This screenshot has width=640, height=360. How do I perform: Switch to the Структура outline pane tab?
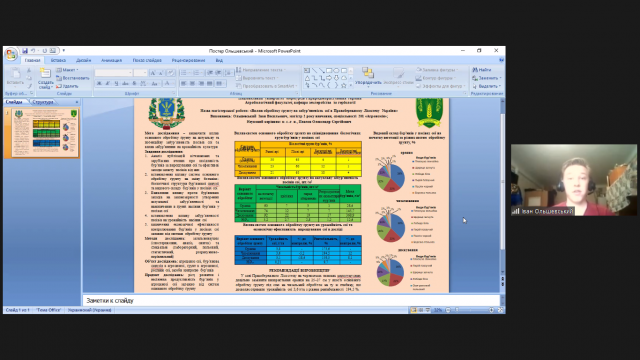coord(43,102)
